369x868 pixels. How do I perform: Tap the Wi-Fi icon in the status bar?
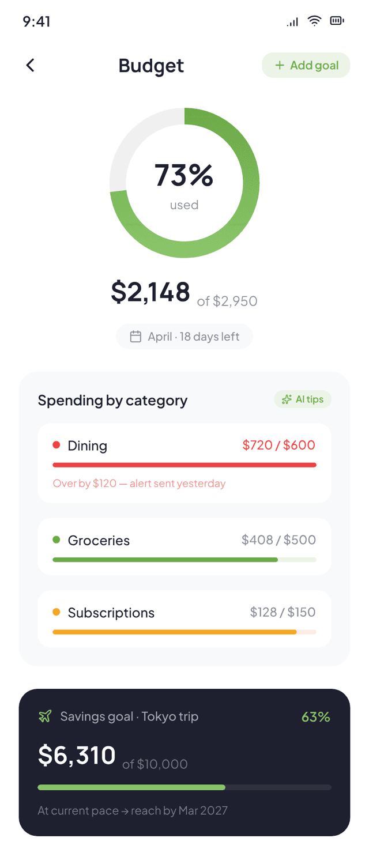pyautogui.click(x=314, y=21)
